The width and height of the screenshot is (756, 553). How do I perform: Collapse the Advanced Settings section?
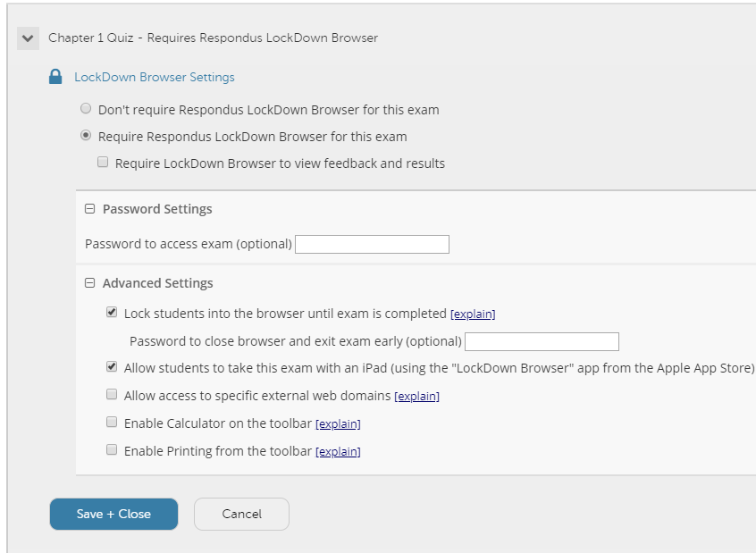(x=89, y=283)
